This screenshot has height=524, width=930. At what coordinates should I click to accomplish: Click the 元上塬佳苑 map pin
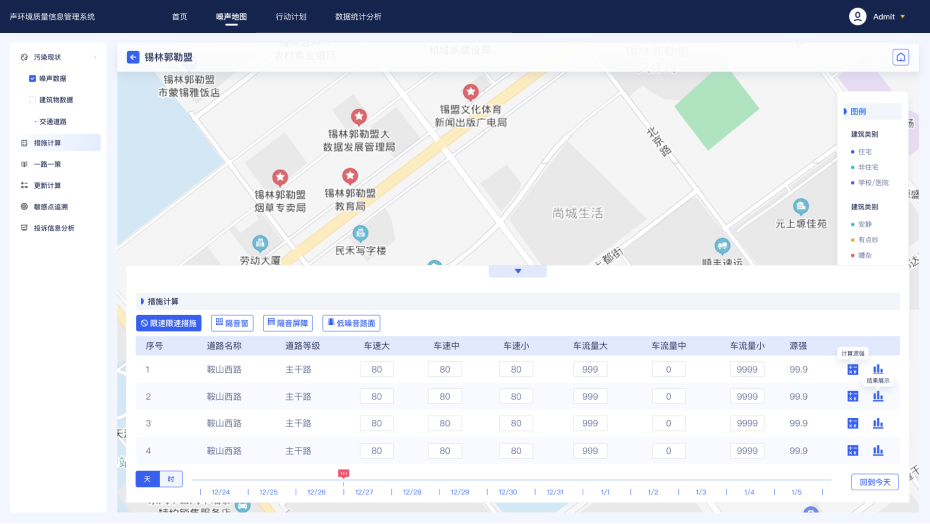pyautogui.click(x=801, y=207)
